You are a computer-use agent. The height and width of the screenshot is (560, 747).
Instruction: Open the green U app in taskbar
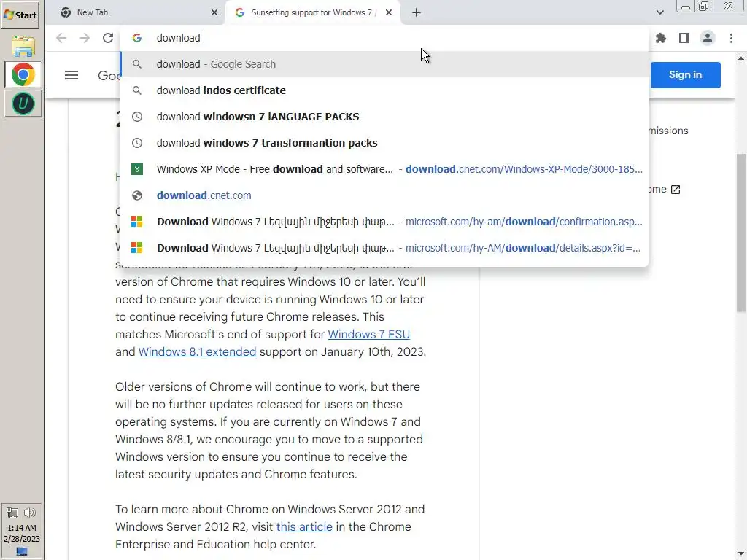(23, 104)
